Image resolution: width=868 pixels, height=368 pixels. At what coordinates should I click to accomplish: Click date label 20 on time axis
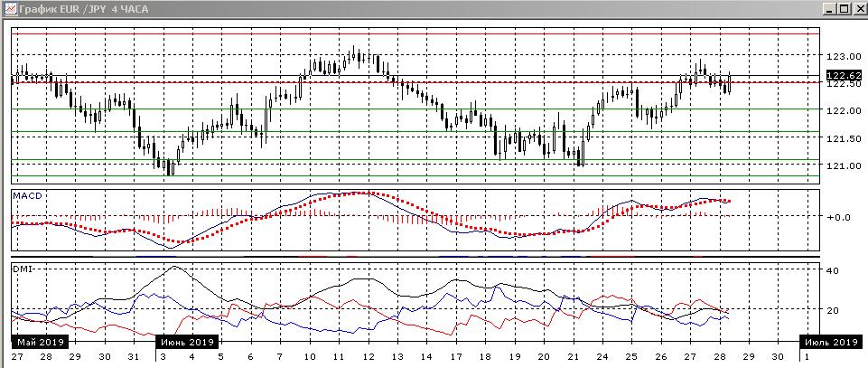pyautogui.click(x=544, y=356)
